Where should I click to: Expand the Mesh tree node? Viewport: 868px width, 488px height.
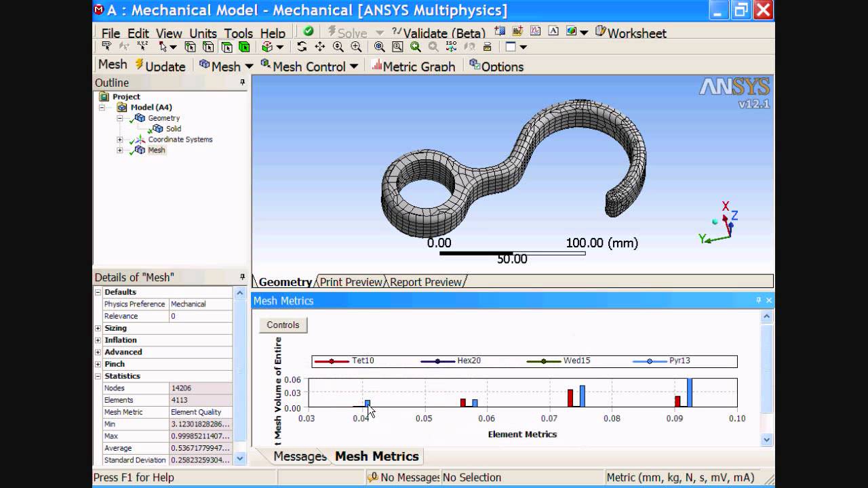[120, 150]
